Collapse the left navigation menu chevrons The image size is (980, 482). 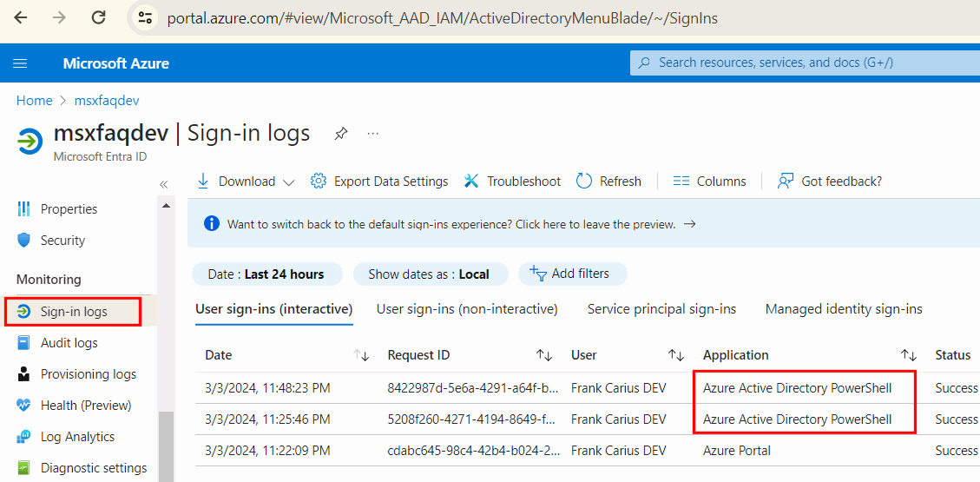(164, 184)
